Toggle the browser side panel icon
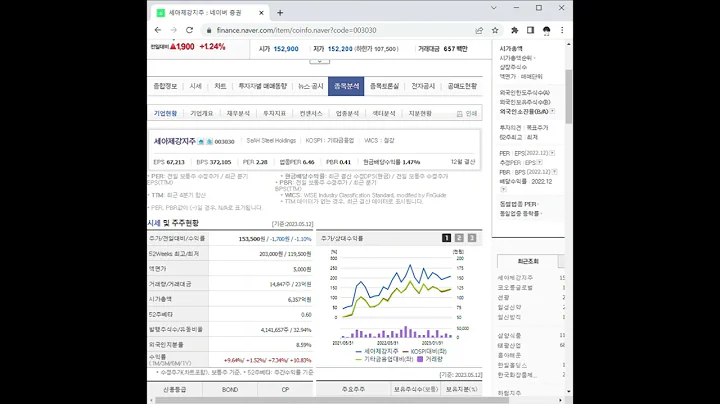Image resolution: width=720 pixels, height=404 pixels. 530,30
